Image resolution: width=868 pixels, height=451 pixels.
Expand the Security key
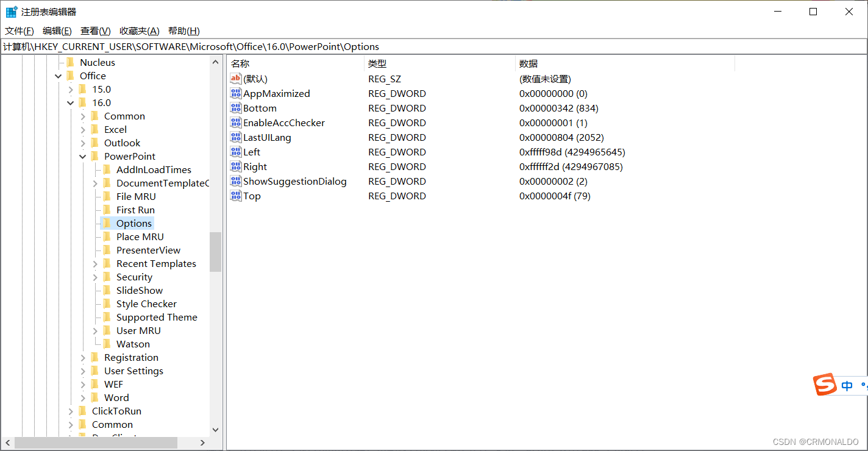click(95, 277)
